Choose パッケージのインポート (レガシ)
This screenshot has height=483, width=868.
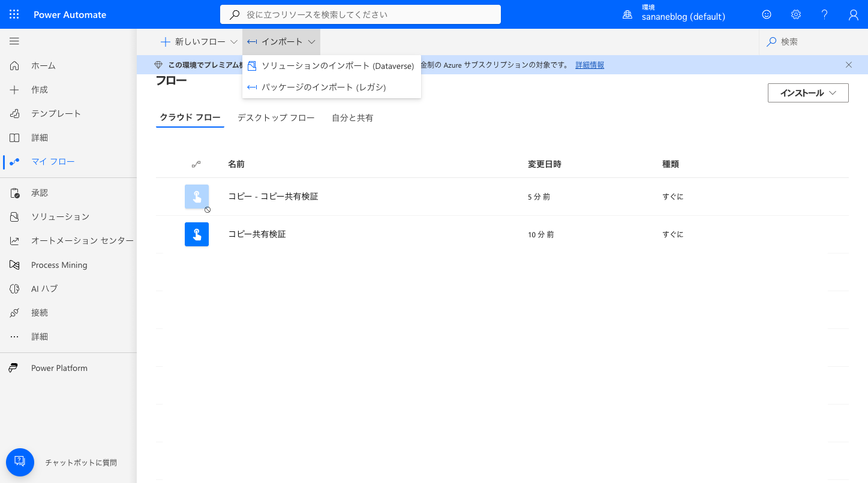click(332, 87)
